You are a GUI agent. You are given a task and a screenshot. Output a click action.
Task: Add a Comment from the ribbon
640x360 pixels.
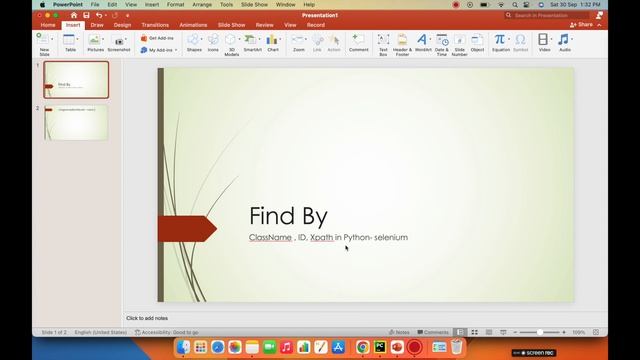click(x=358, y=43)
